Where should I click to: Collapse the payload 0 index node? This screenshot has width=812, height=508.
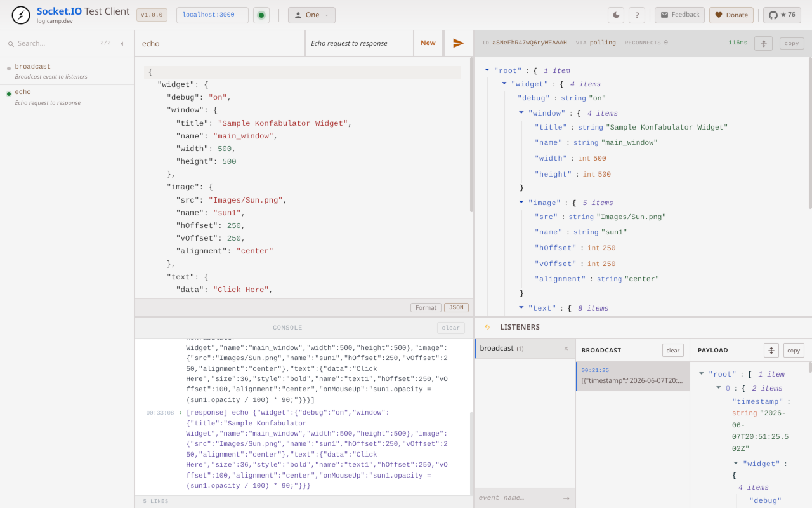tap(719, 387)
